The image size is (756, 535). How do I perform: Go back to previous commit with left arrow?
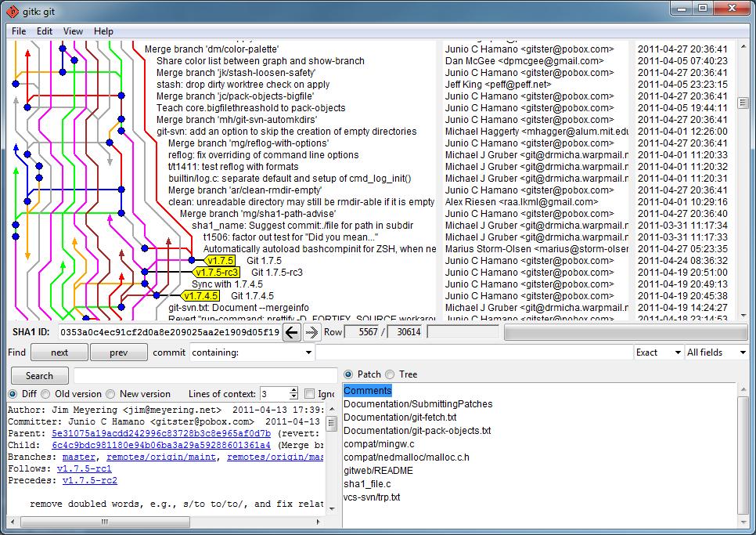click(292, 332)
